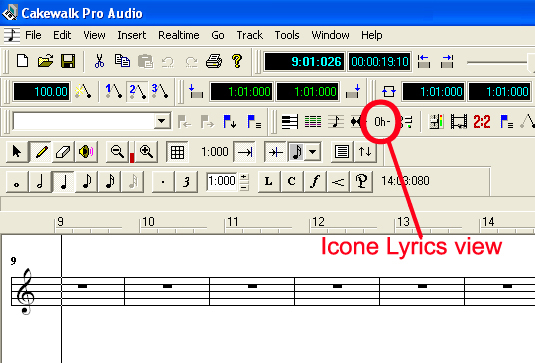Toggle the dotted note button
This screenshot has height=363, width=535.
(163, 182)
